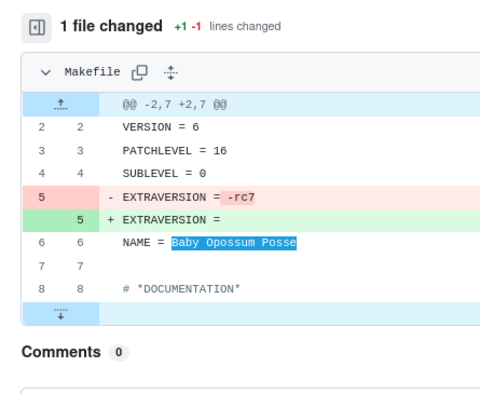Copy the Makefile path to clipboard

tap(139, 72)
